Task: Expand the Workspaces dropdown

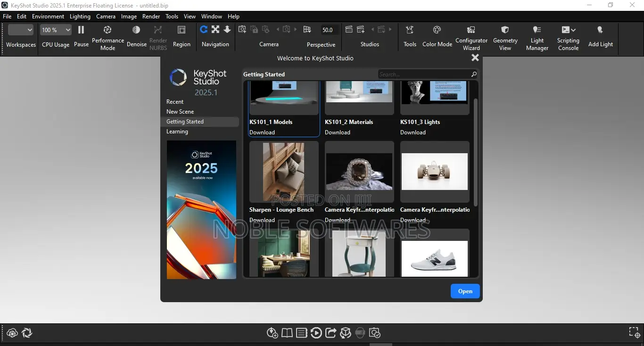Action: (x=21, y=30)
